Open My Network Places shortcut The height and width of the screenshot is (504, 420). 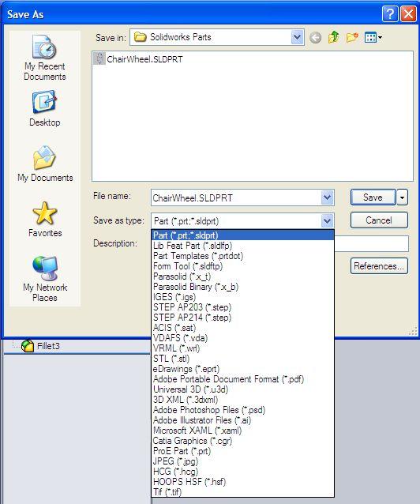45,278
